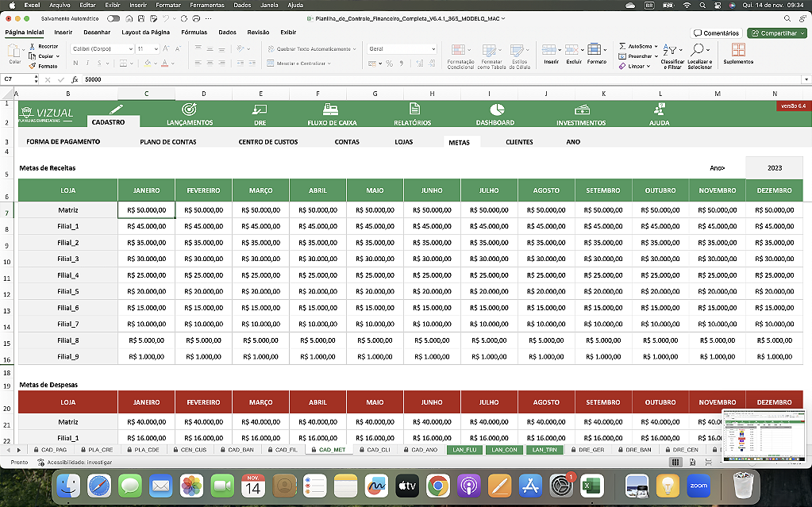The image size is (812, 507).
Task: Expand the AutoSoma dropdown arrow
Action: [657, 46]
